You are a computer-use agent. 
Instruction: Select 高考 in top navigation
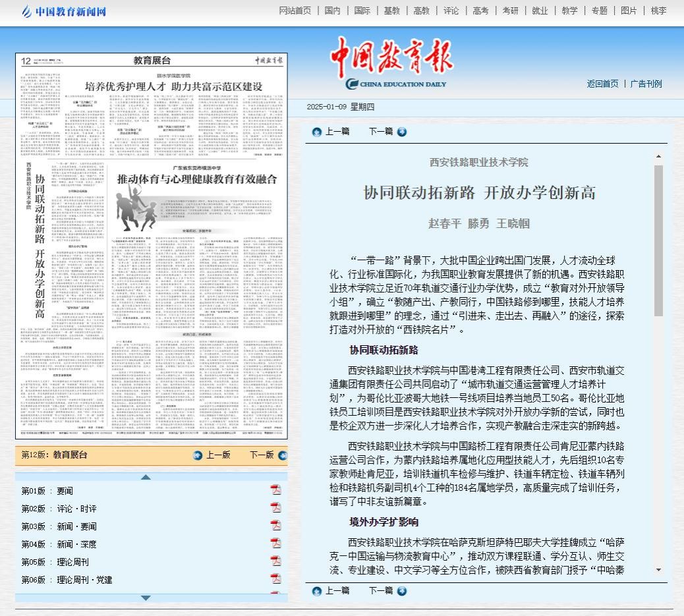coord(480,11)
